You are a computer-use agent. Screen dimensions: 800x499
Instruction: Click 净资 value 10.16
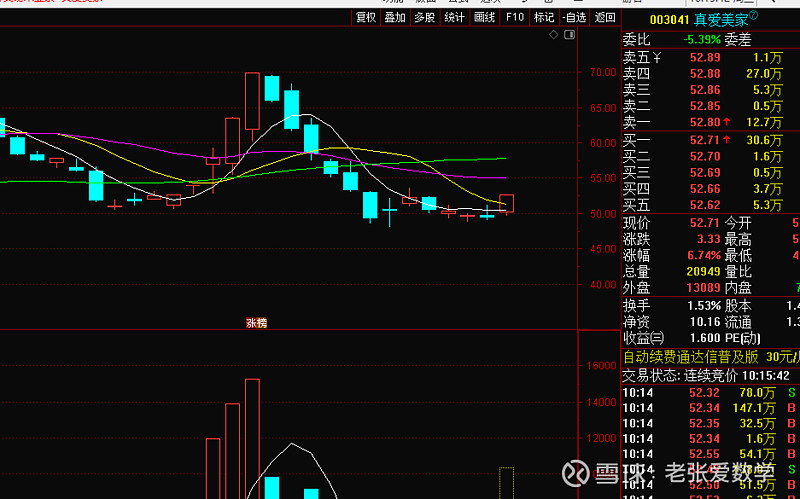point(705,322)
